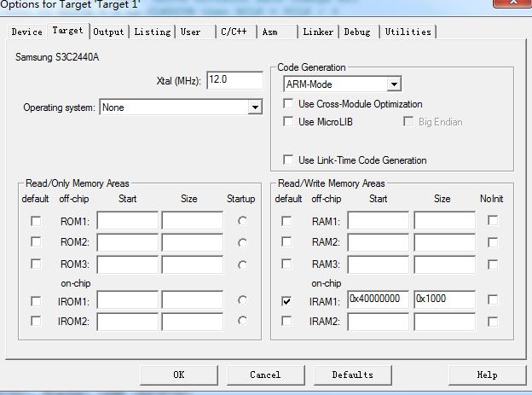This screenshot has height=395, width=532.
Task: Restore settings with Defaults button
Action: [353, 375]
